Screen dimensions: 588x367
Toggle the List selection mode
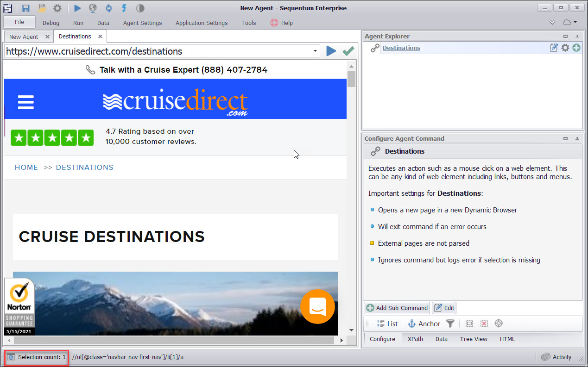point(387,323)
